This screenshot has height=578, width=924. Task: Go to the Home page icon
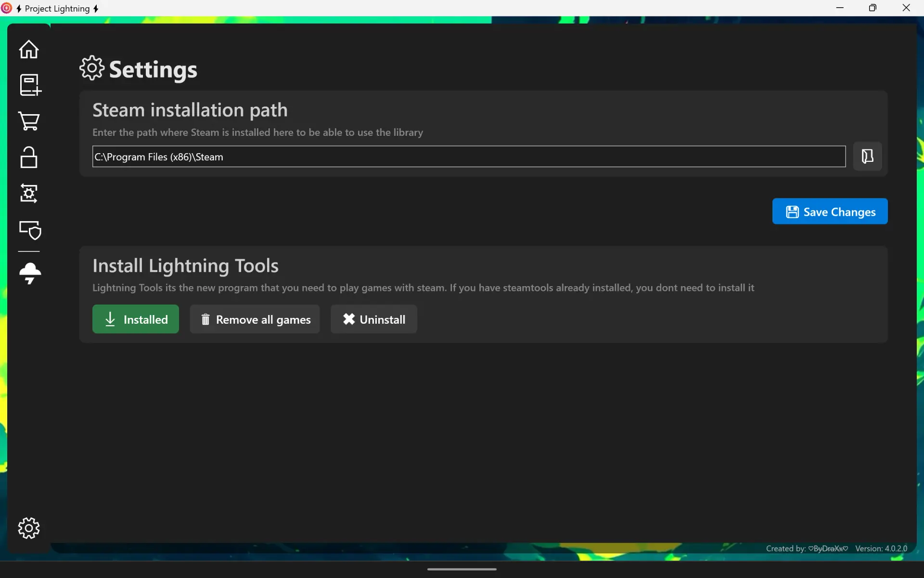coord(29,49)
